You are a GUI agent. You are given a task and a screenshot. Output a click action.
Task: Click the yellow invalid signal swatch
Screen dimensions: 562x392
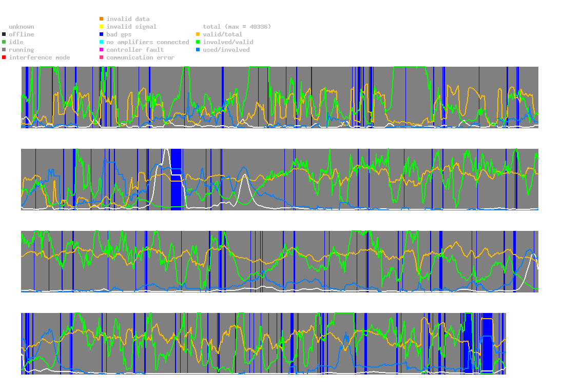click(x=102, y=27)
